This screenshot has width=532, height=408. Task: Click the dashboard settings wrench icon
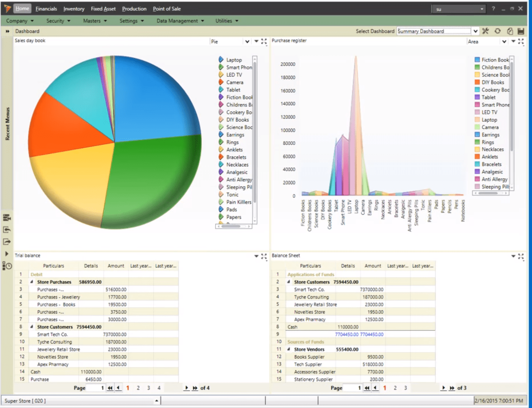click(x=486, y=31)
